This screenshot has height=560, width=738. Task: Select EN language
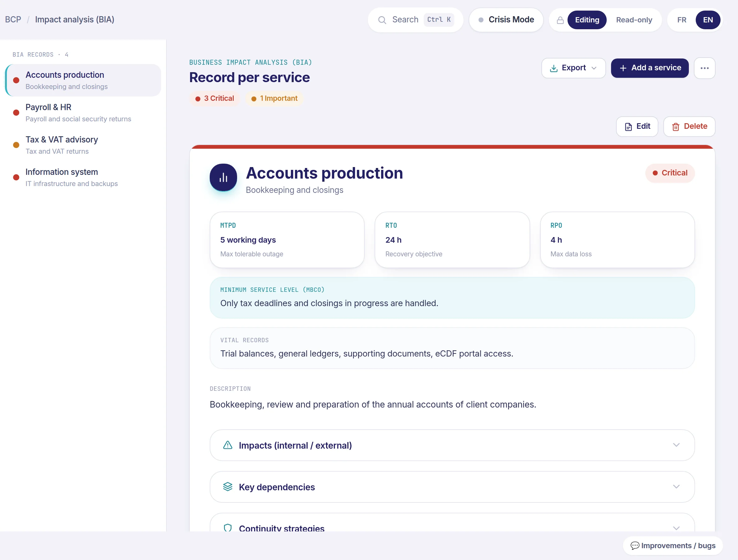click(x=708, y=20)
